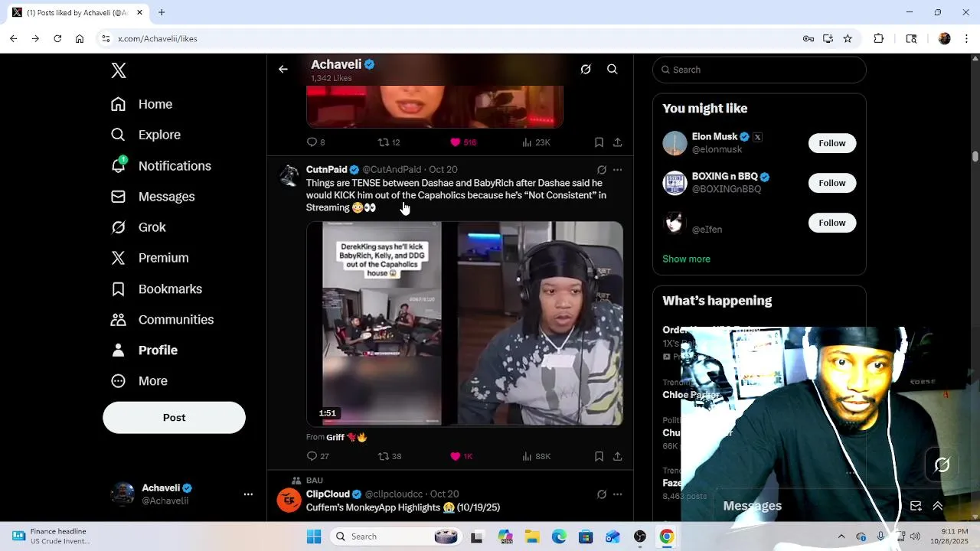Open a new browser tab
Viewport: 980px width, 551px height.
(162, 12)
